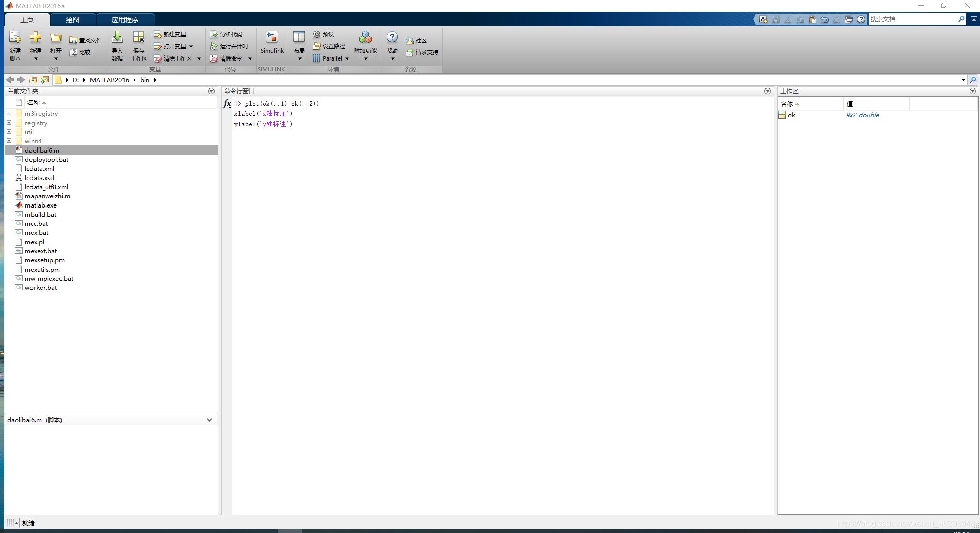Expand the util folder
The width and height of the screenshot is (980, 533).
point(9,132)
